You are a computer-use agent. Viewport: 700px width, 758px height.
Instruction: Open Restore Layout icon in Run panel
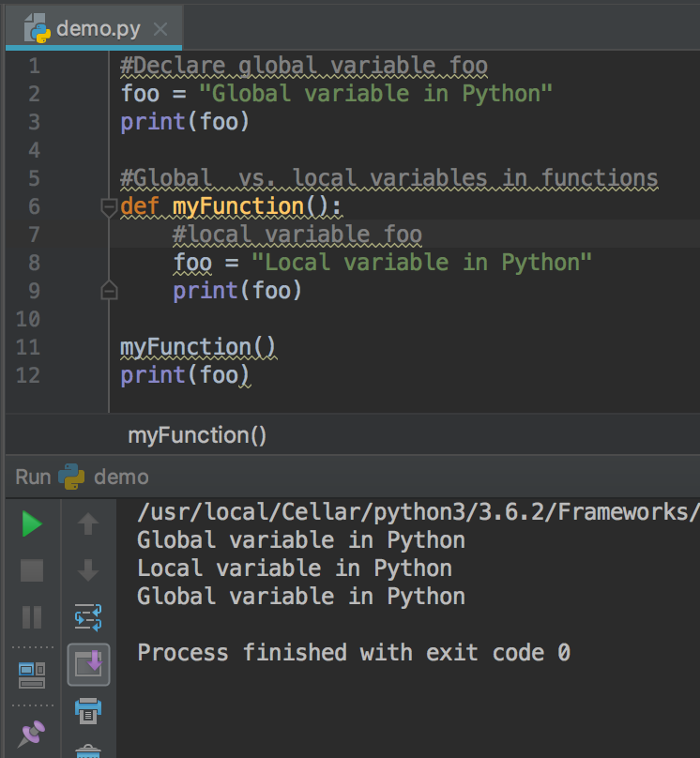(32, 674)
